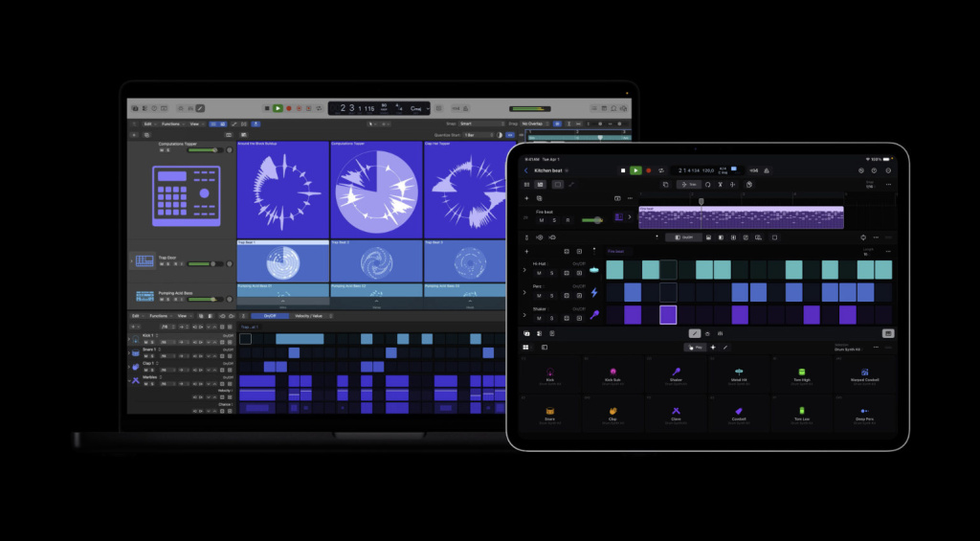Collapse the Marbles row in Mac Step Sequencer

pyautogui.click(x=129, y=381)
